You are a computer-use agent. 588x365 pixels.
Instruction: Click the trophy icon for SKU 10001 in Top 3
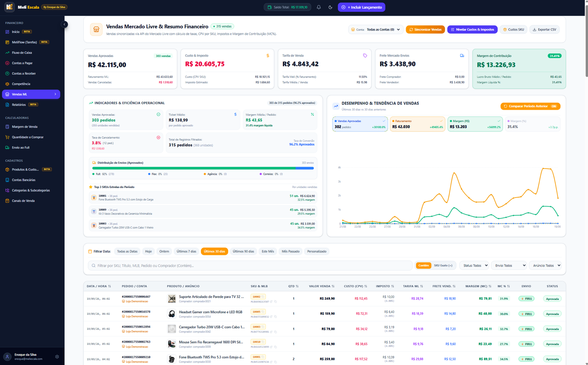(x=94, y=198)
